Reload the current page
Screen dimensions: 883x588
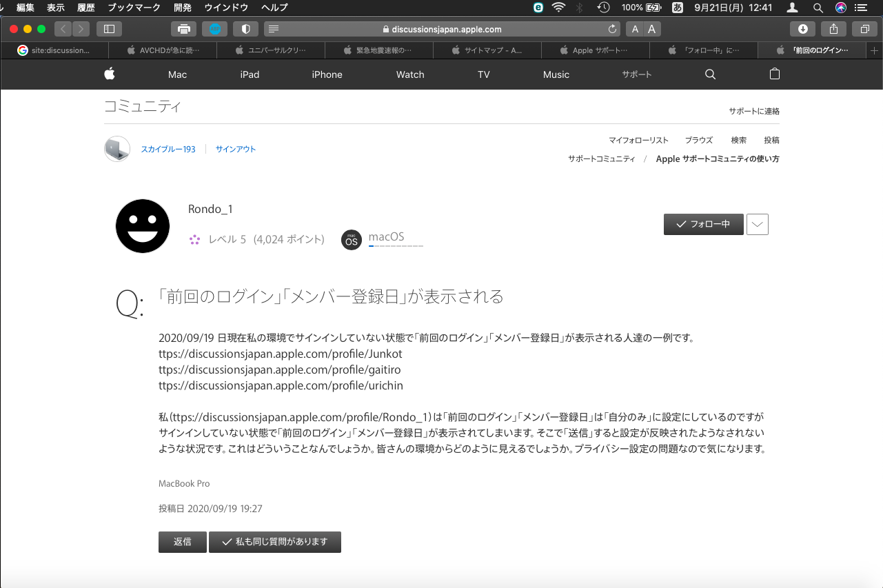(x=612, y=29)
